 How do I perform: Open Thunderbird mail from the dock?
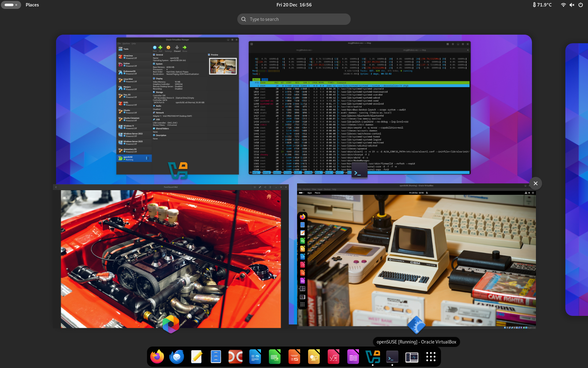tap(177, 357)
